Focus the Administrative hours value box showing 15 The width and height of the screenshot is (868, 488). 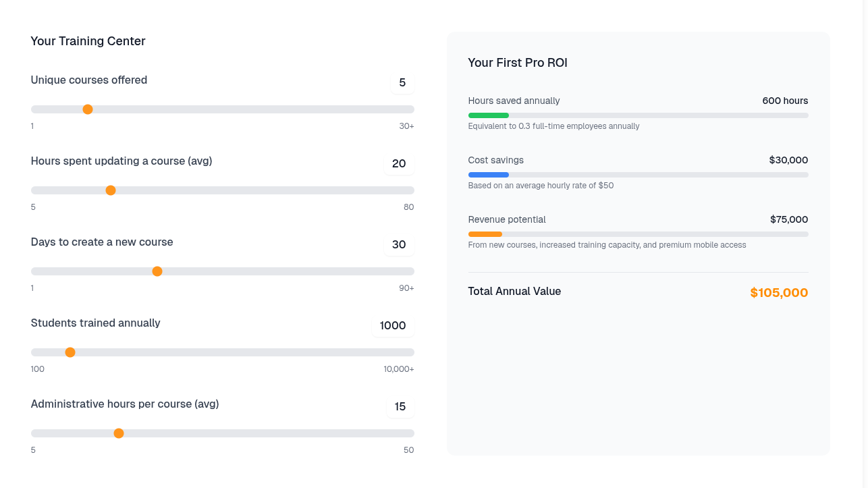pyautogui.click(x=400, y=407)
